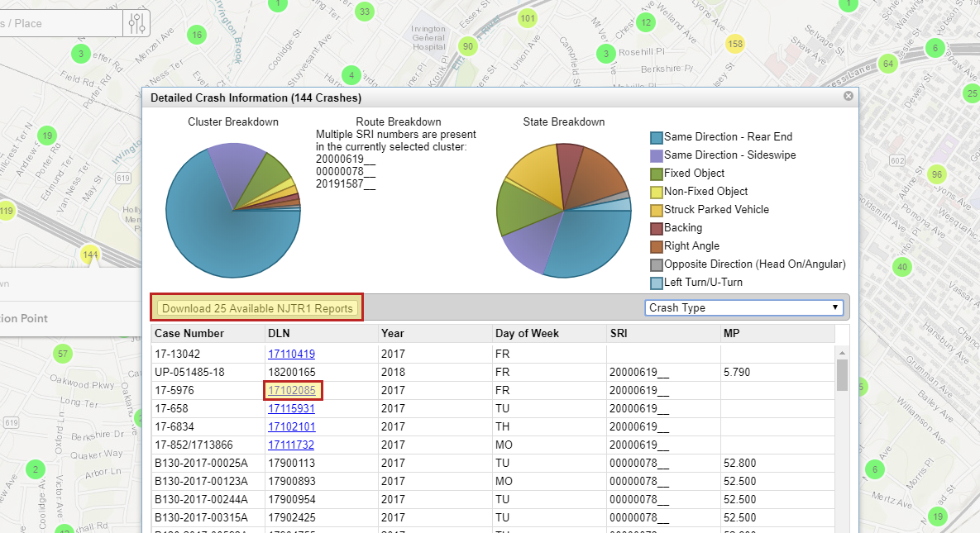
Task: Click DLN value 18200165
Action: point(292,372)
